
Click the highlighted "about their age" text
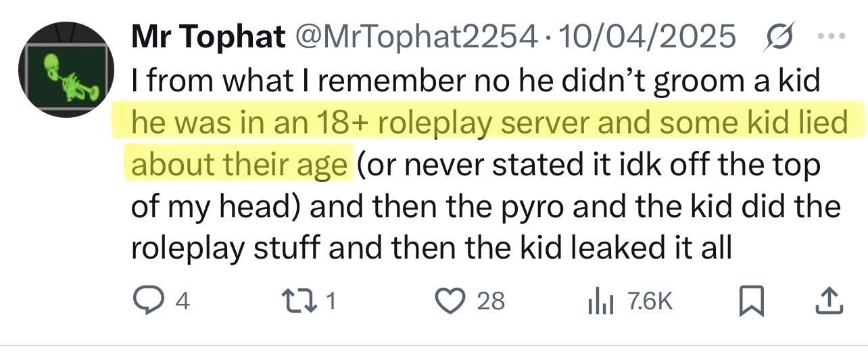coord(239,165)
